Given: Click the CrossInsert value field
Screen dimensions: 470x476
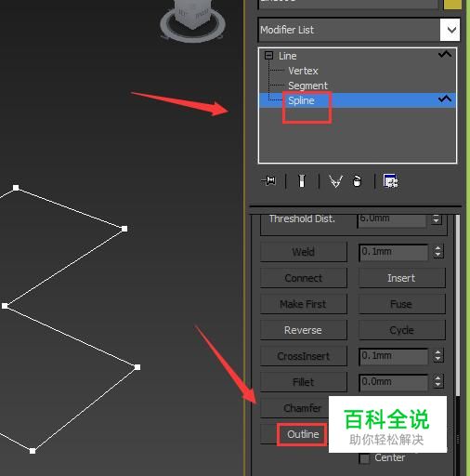Looking at the screenshot, I should 394,356.
